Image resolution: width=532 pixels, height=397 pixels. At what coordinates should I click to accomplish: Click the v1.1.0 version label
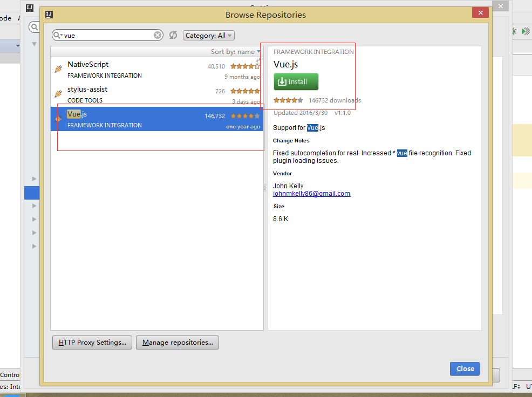(x=343, y=113)
